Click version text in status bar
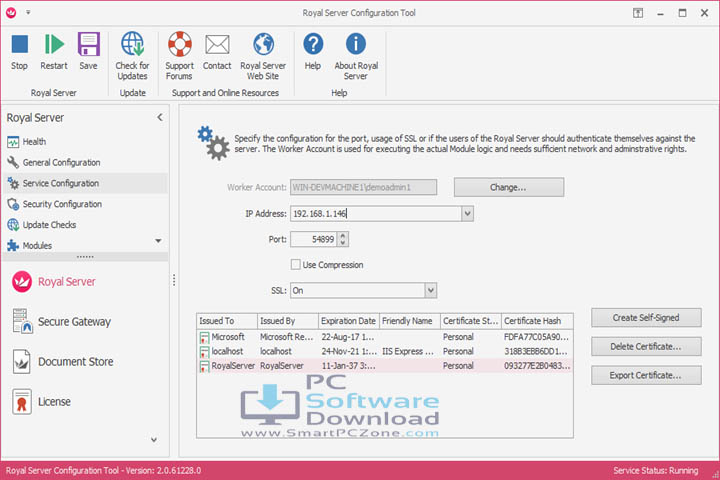 pos(103,470)
